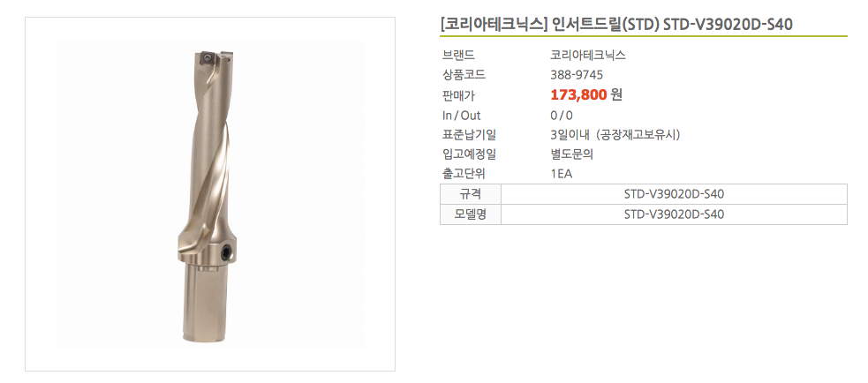Click delivery text 3일이내 (공장재고보유시)

point(615,135)
